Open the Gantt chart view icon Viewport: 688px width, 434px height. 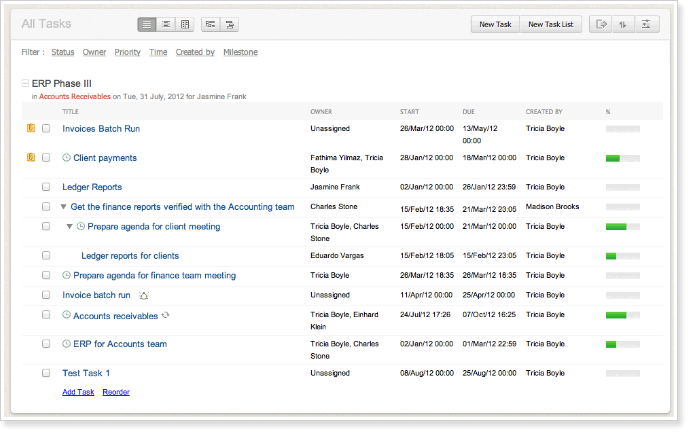pos(229,25)
